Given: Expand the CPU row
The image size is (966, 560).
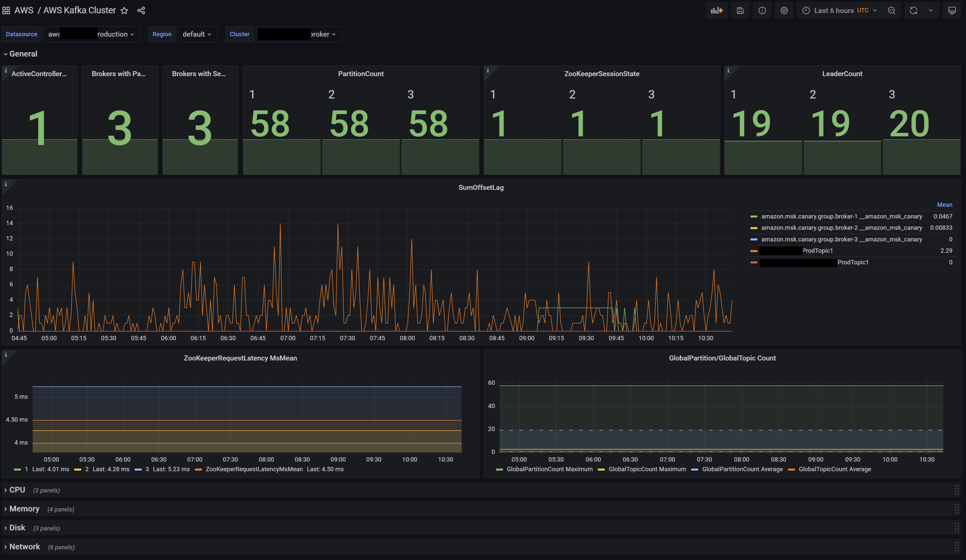Looking at the screenshot, I should click(17, 490).
